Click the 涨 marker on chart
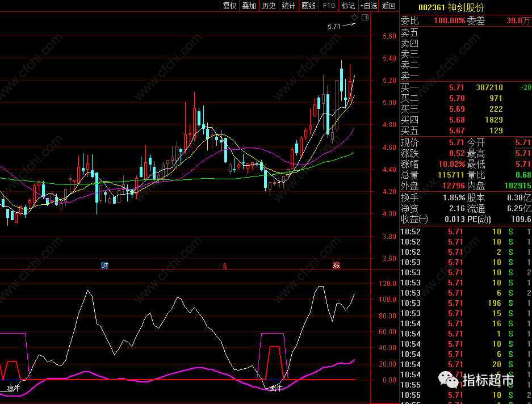The height and width of the screenshot is (404, 532). [336, 265]
